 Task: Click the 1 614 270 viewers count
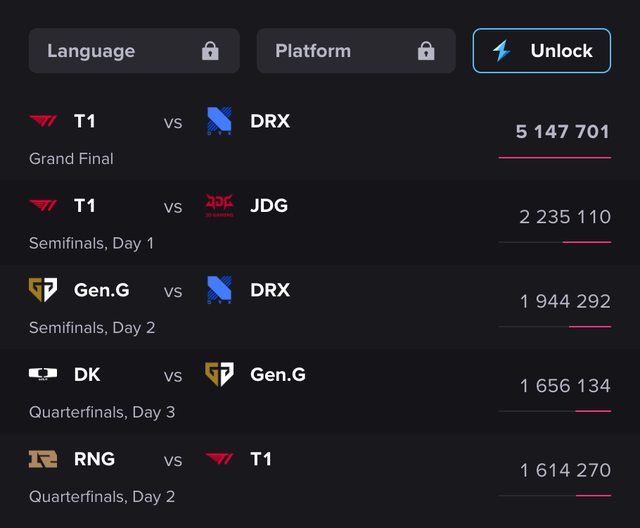coord(565,470)
